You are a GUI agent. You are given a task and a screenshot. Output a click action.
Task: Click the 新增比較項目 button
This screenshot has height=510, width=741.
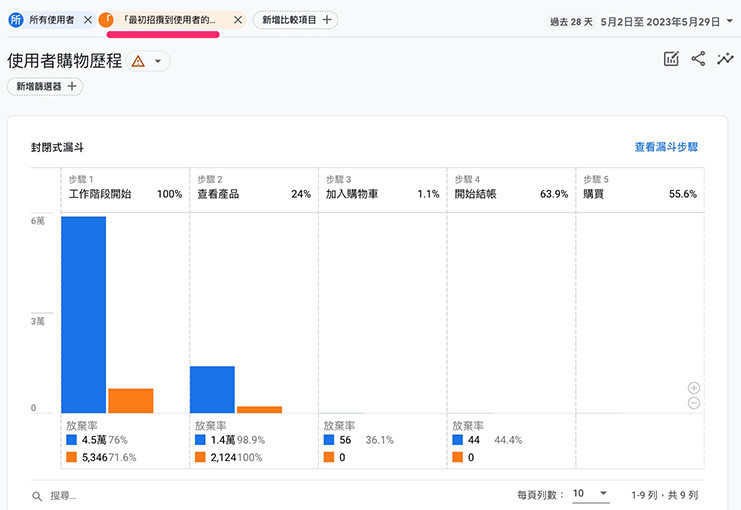(295, 20)
